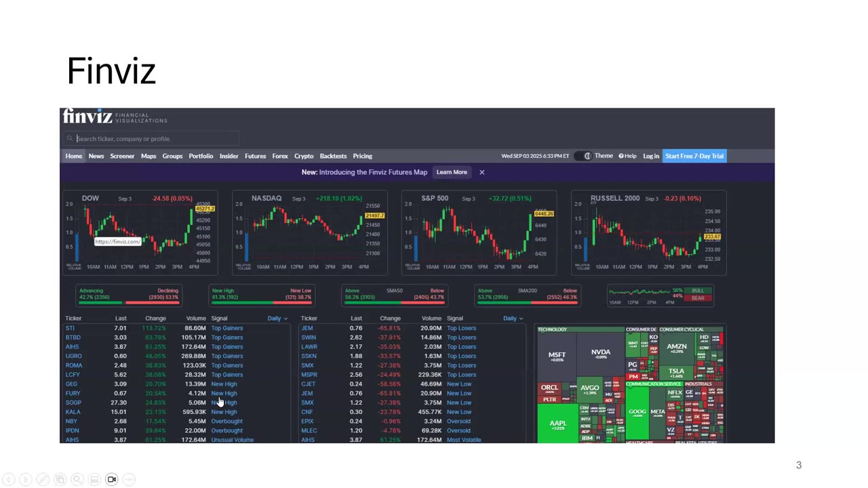Screen dimensions: 868x488
Task: Click the MSFT tile in heatmap
Action: click(557, 357)
